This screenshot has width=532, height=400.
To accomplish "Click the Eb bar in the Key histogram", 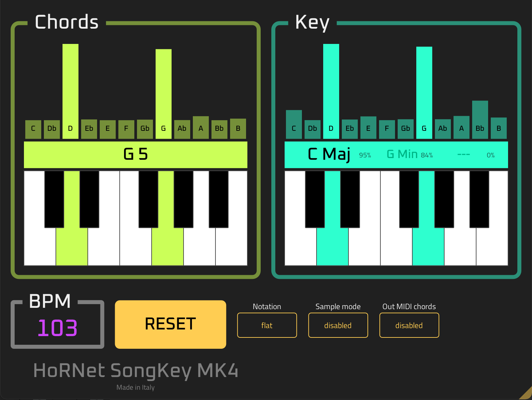I will tap(350, 129).
